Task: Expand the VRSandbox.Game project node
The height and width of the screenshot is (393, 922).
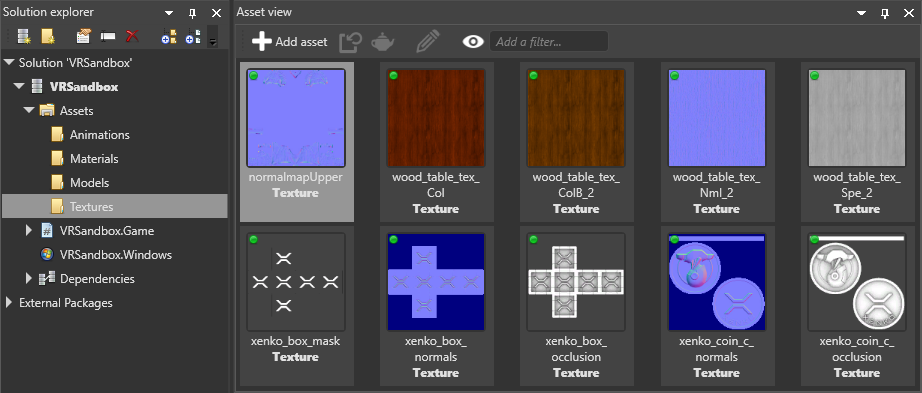Action: [29, 231]
